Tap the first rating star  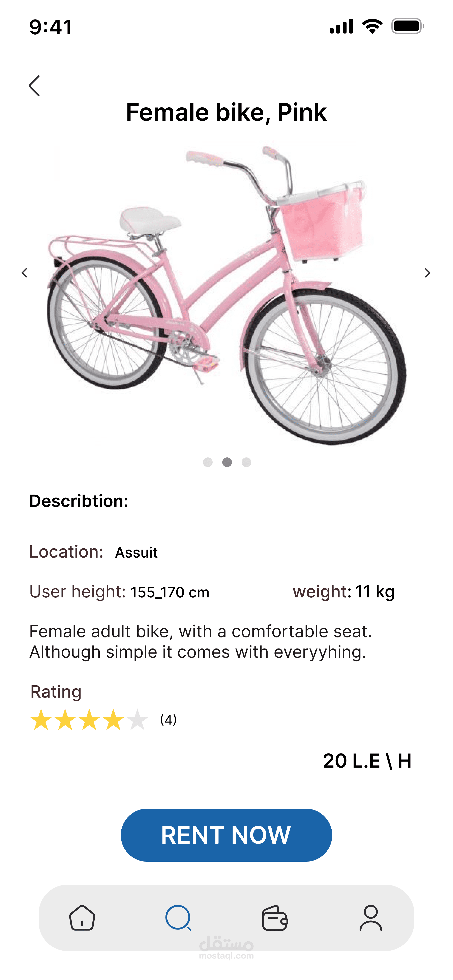[x=41, y=719]
